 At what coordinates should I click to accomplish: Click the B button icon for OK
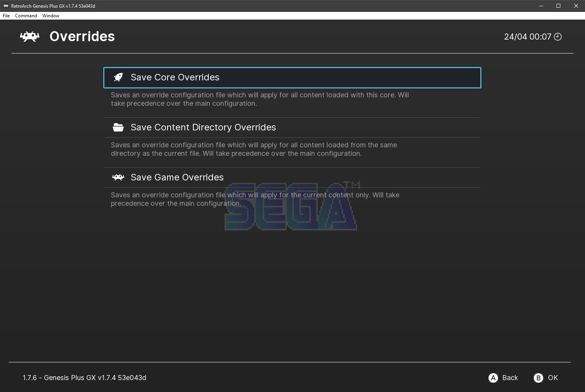coord(538,378)
